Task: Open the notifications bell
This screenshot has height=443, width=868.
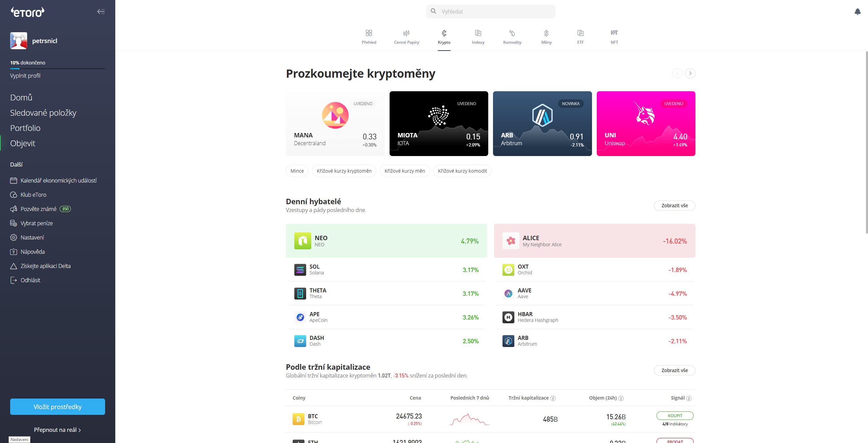Action: click(857, 12)
